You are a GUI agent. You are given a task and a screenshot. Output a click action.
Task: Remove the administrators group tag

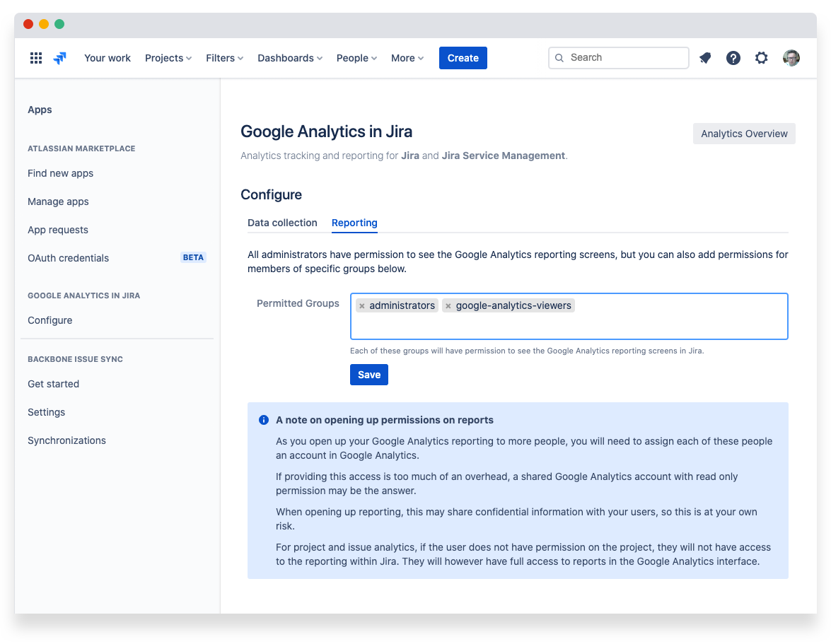362,306
